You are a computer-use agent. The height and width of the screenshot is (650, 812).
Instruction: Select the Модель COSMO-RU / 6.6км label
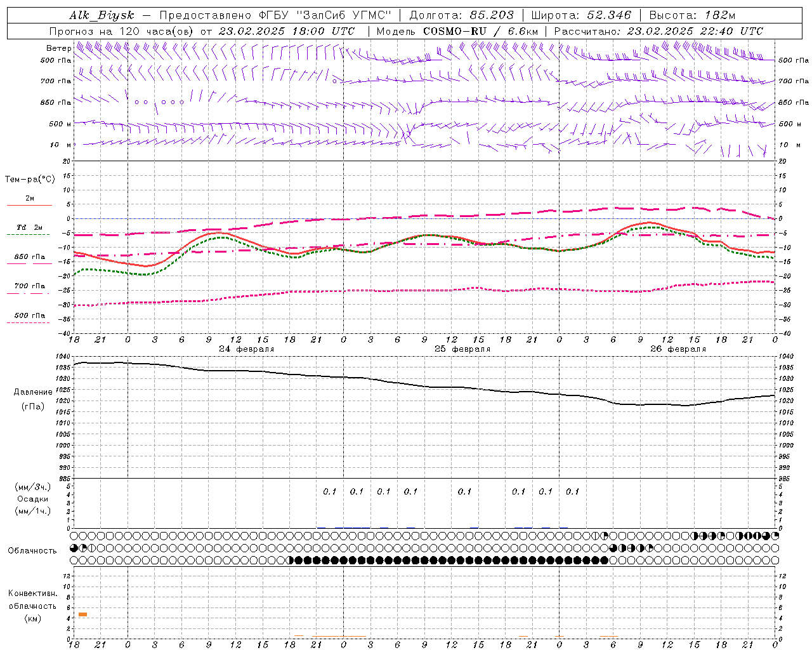coord(457,31)
